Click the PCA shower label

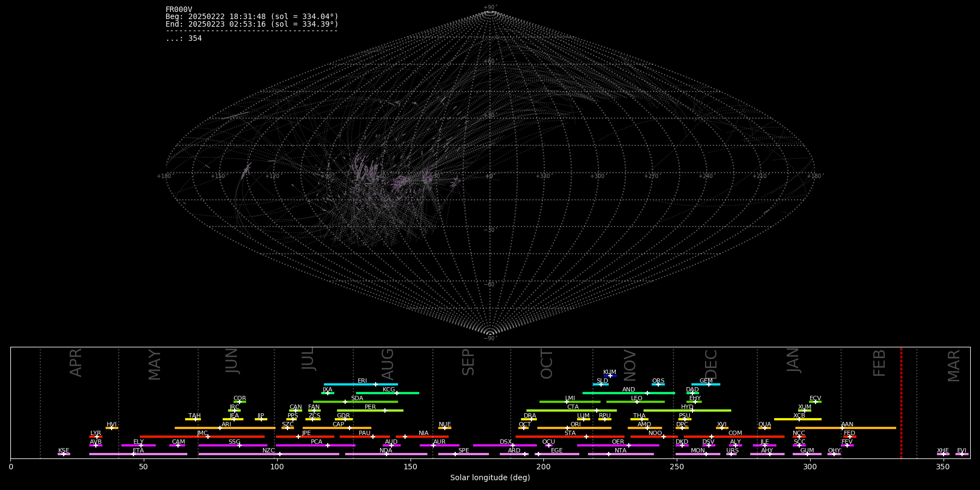click(x=317, y=442)
